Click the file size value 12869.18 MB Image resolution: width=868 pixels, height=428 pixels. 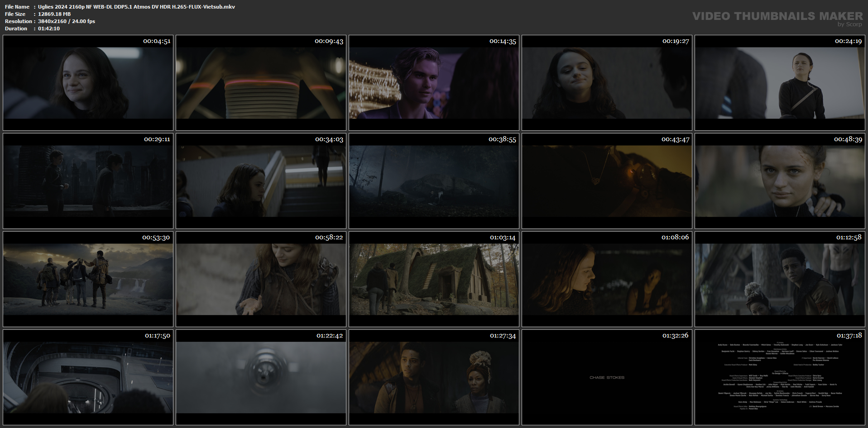click(54, 14)
